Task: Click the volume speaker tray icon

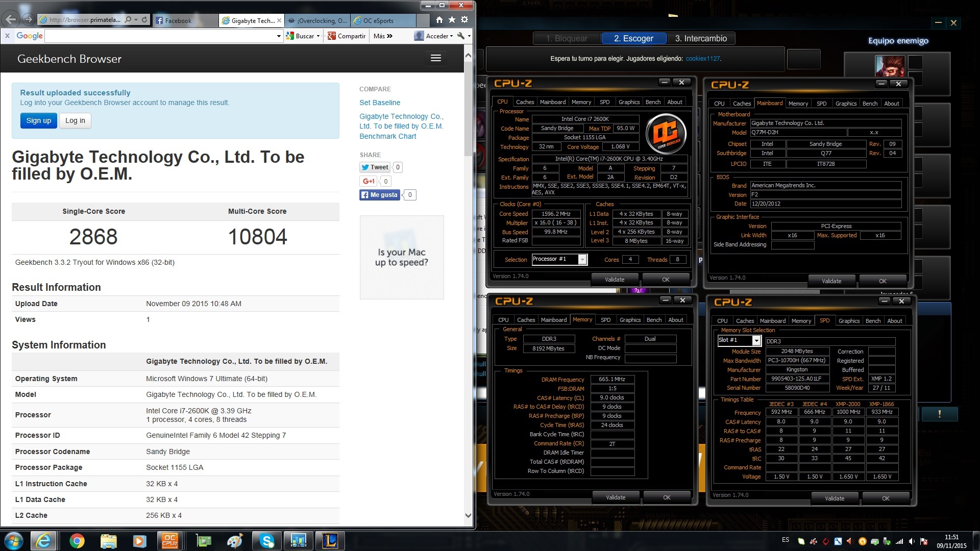Action: tap(912, 542)
